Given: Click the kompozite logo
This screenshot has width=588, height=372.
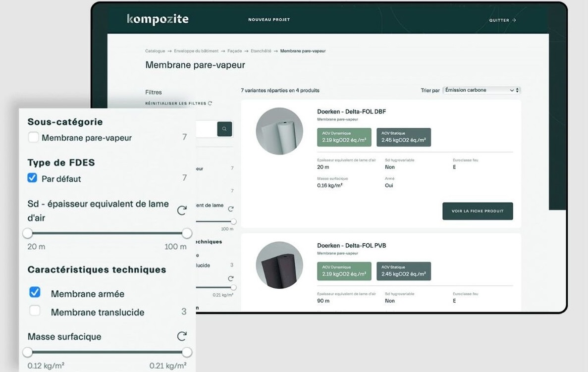Looking at the screenshot, I should [x=158, y=19].
